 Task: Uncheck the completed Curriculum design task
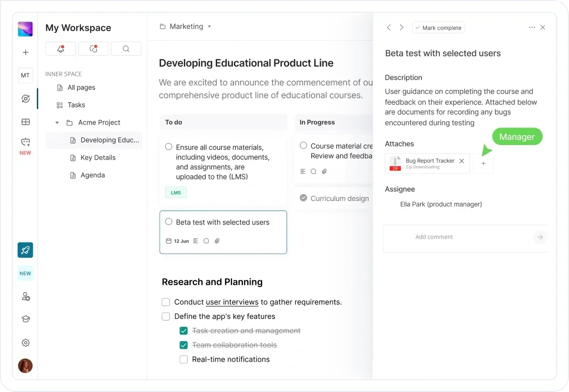(x=303, y=198)
